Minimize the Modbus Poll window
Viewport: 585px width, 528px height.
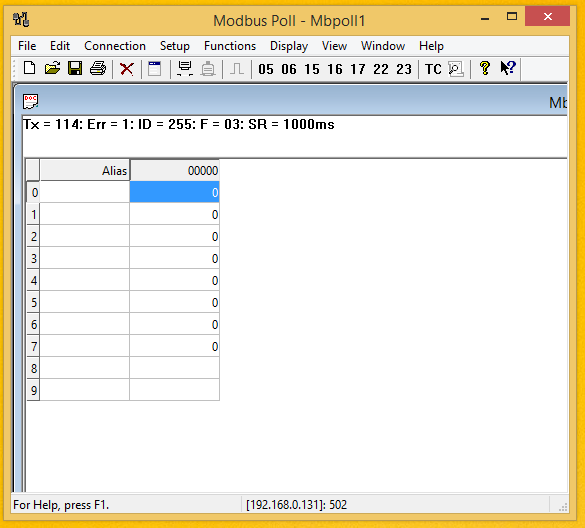click(x=485, y=17)
